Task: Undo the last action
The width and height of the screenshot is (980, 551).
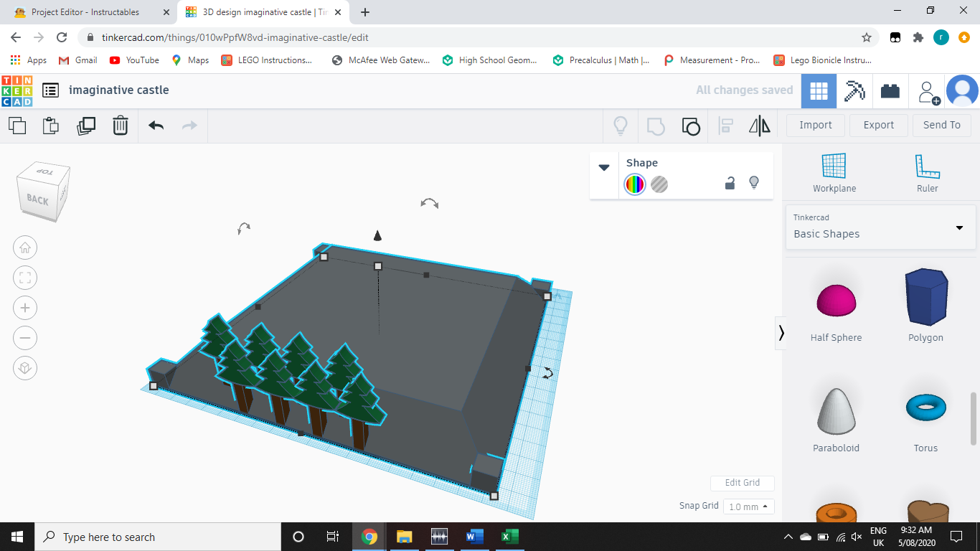Action: tap(156, 126)
